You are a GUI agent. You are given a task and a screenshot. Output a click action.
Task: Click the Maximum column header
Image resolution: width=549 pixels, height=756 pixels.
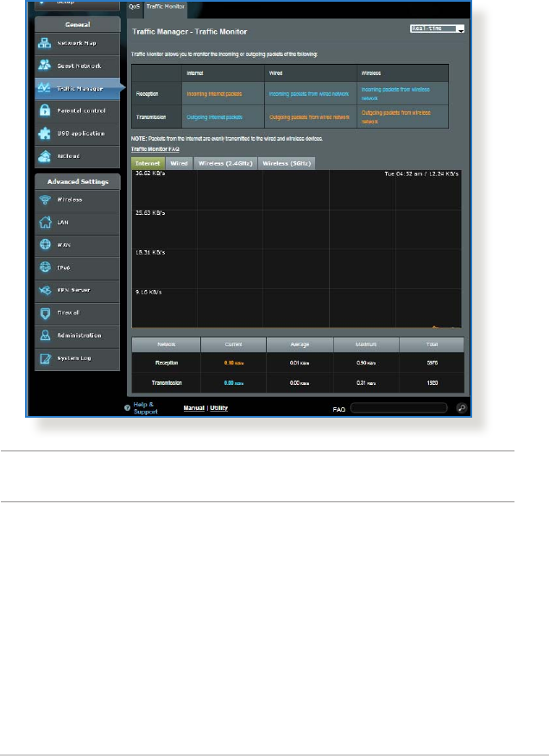(x=366, y=344)
